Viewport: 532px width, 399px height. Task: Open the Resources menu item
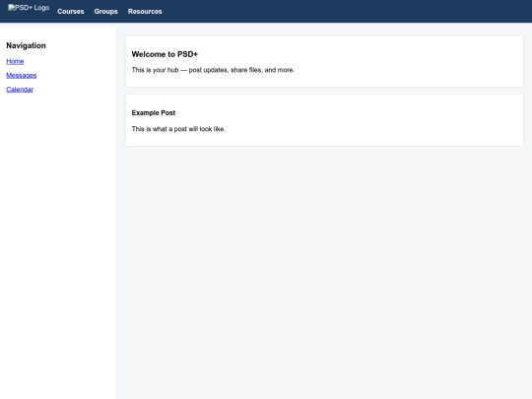[145, 12]
